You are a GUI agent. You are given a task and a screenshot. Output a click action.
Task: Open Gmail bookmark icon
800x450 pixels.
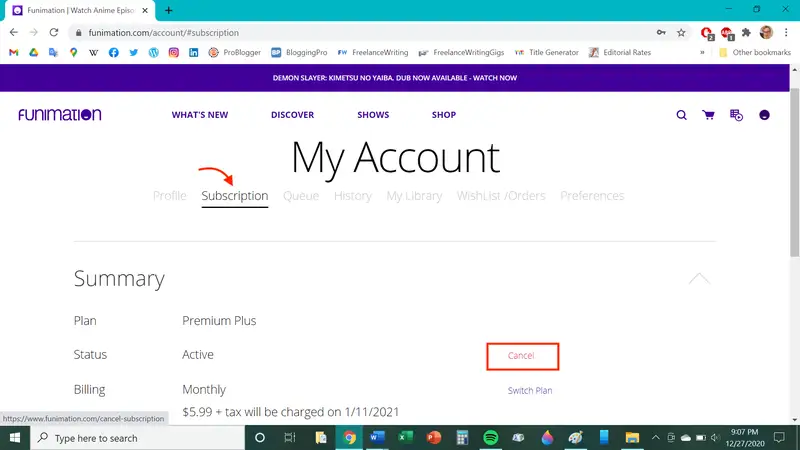[14, 53]
